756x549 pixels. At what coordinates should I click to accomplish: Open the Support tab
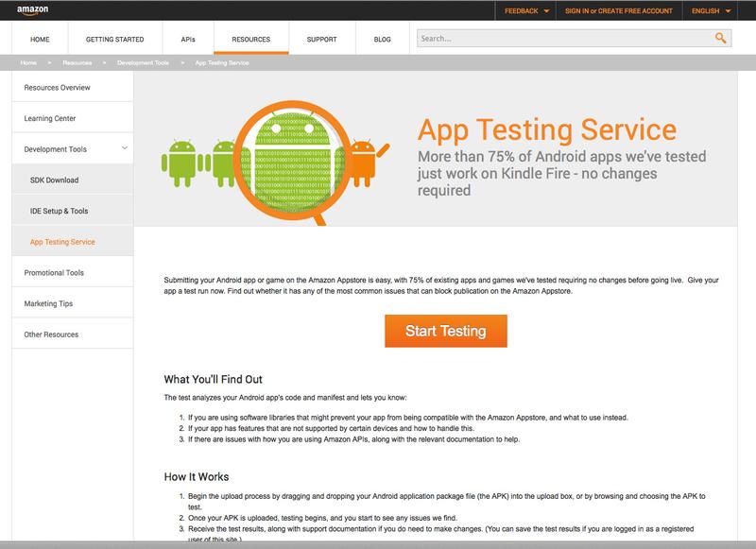(x=321, y=39)
